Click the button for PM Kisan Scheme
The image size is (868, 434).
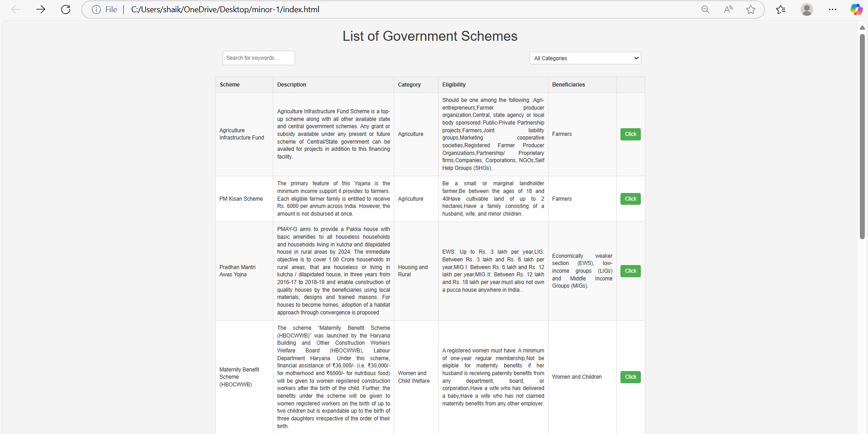(630, 199)
